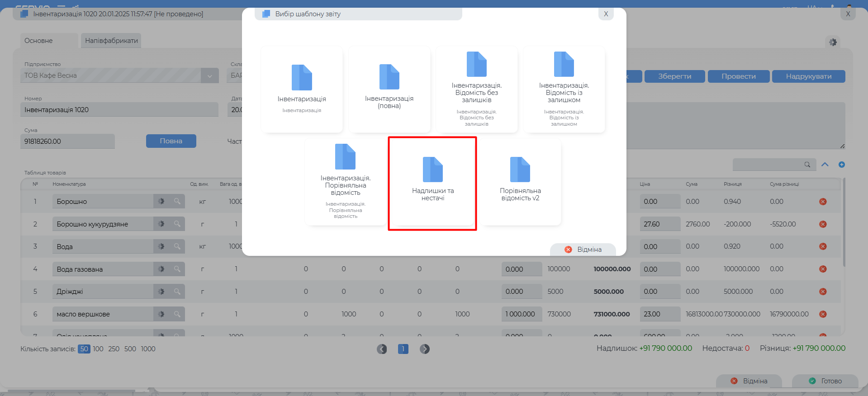868x396 pixels.
Task: Click the search icon in Вода row
Action: [x=177, y=246]
